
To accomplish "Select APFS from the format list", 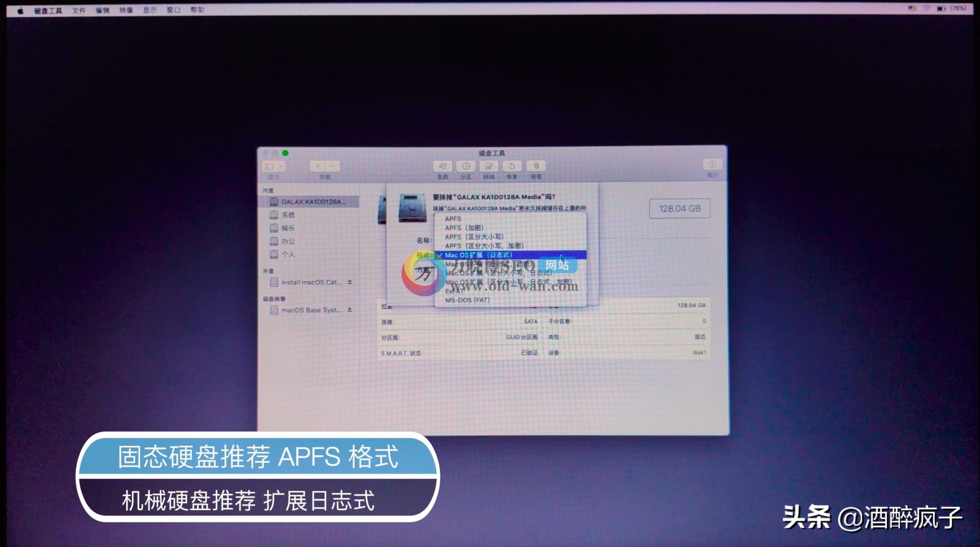I will (x=454, y=219).
